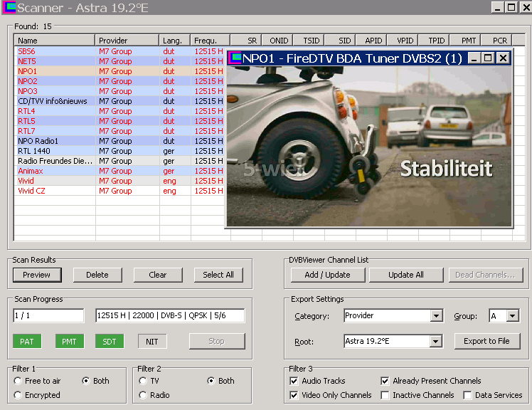Click the NPO1 preview window title icon

[235, 58]
